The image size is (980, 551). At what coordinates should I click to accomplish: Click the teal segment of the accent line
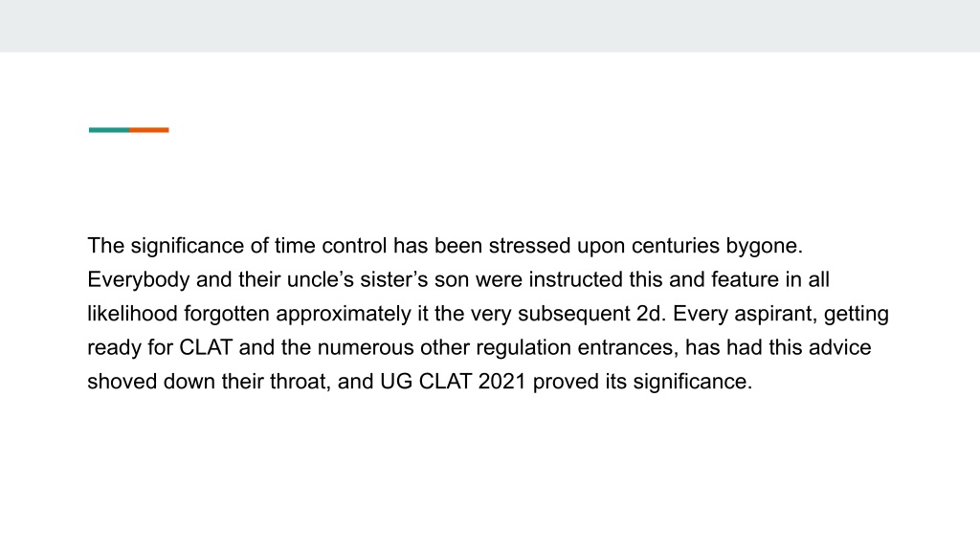click(x=109, y=130)
